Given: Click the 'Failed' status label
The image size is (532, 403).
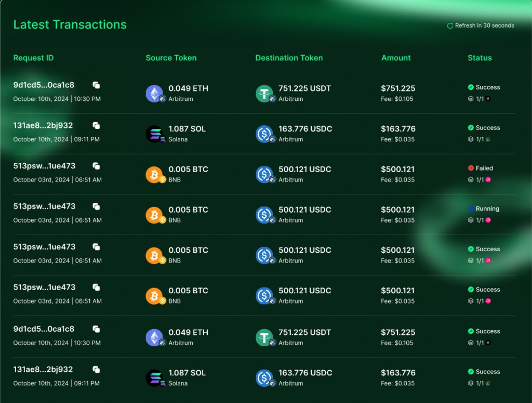Looking at the screenshot, I should (484, 168).
